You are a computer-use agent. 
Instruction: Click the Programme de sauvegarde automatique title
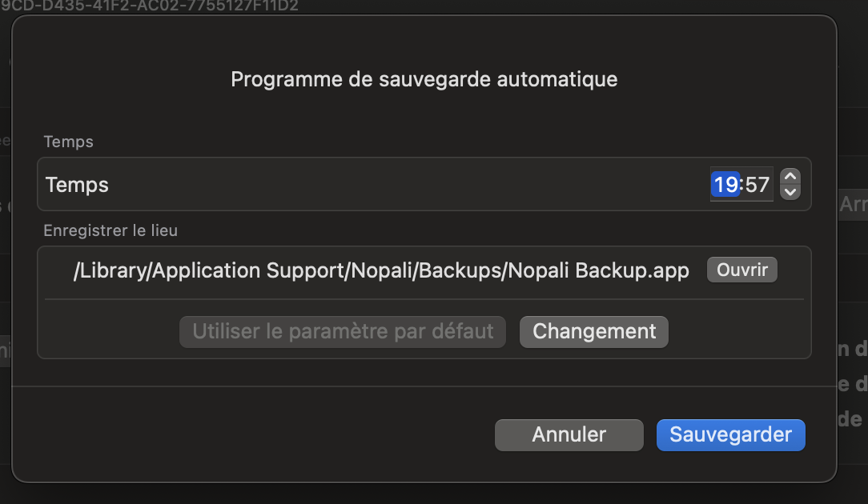424,79
